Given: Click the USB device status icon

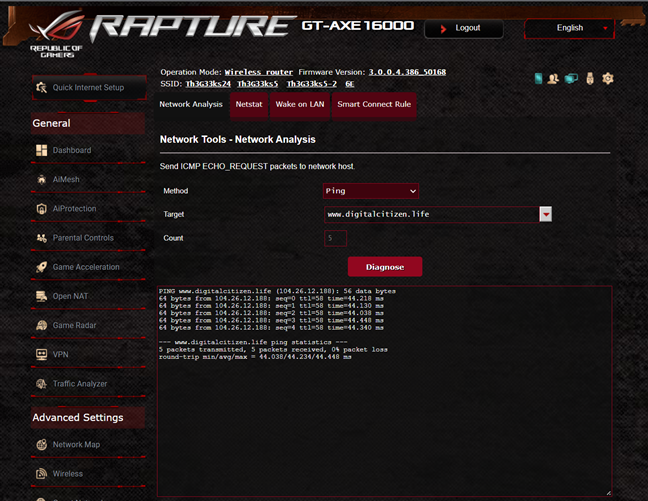Looking at the screenshot, I should pyautogui.click(x=590, y=79).
